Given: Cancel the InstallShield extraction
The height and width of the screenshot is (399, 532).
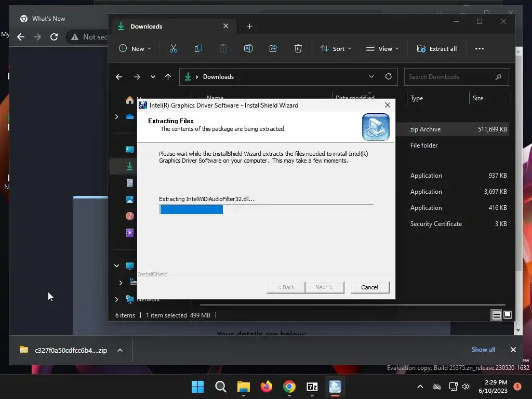Looking at the screenshot, I should [x=369, y=287].
